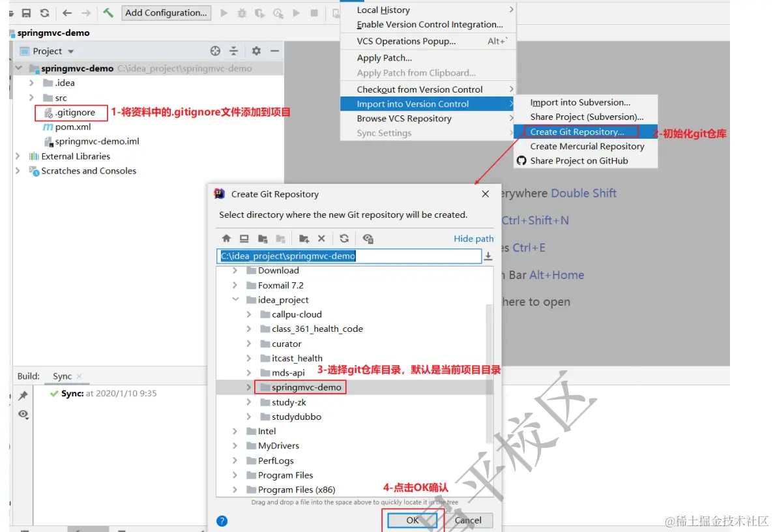The height and width of the screenshot is (532, 773).
Task: Expand the Program Files folder
Action: tap(235, 475)
